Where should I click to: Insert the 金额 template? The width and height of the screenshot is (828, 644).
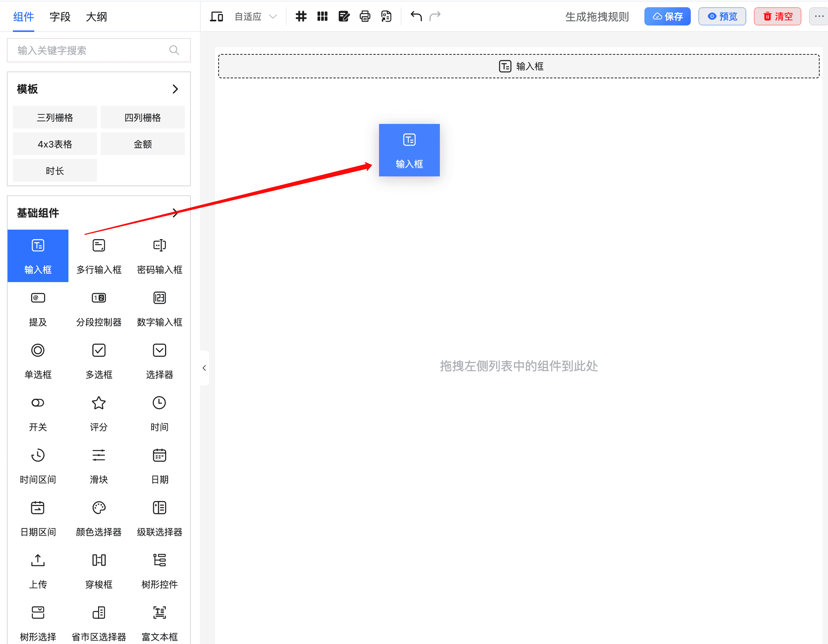coord(143,144)
